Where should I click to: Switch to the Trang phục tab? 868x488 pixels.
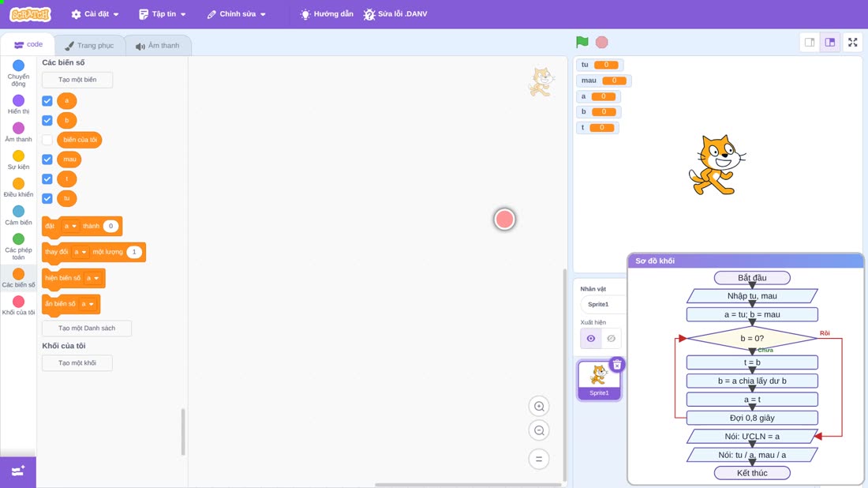89,46
